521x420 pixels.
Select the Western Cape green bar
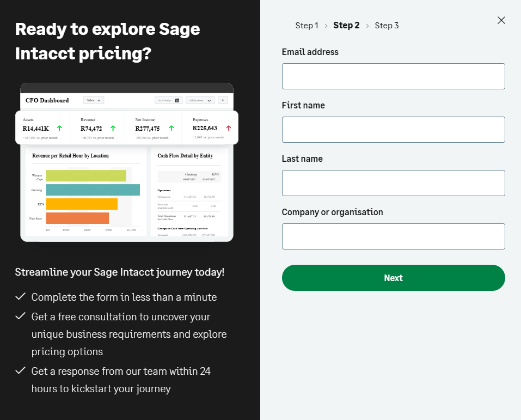coord(86,175)
